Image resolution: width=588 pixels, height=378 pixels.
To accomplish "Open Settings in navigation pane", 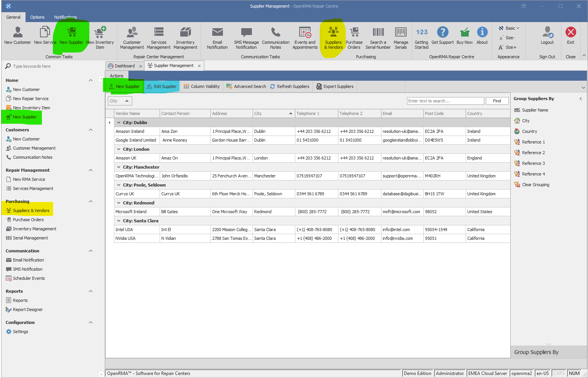I will click(17, 332).
